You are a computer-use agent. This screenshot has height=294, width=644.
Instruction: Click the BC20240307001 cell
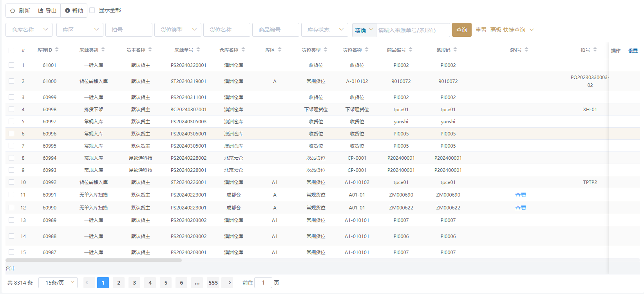188,109
